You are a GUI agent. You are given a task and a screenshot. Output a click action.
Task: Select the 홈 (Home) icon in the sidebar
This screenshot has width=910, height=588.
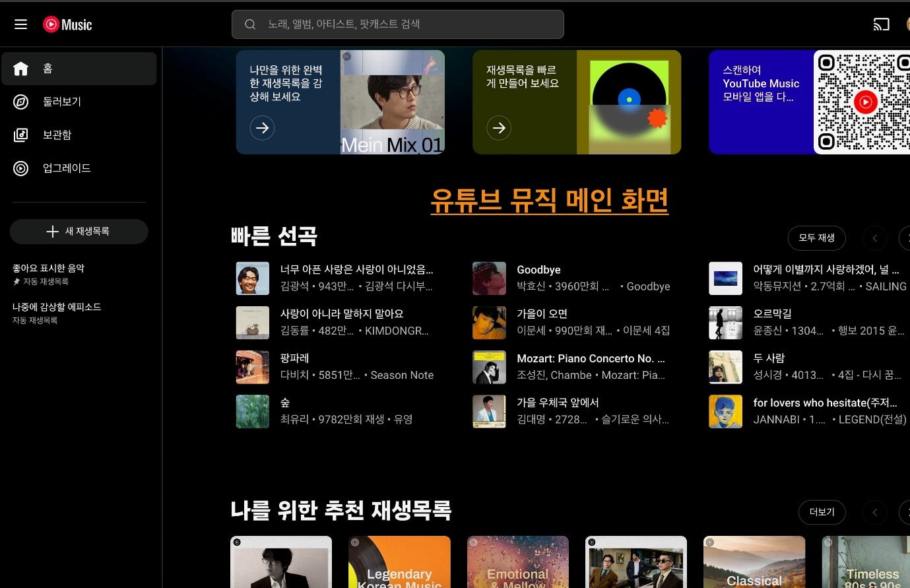pyautogui.click(x=20, y=68)
